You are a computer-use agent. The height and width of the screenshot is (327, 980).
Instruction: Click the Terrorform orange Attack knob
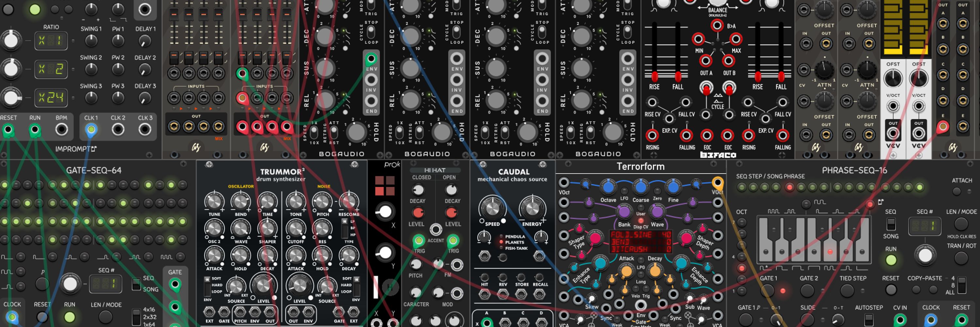(x=626, y=271)
